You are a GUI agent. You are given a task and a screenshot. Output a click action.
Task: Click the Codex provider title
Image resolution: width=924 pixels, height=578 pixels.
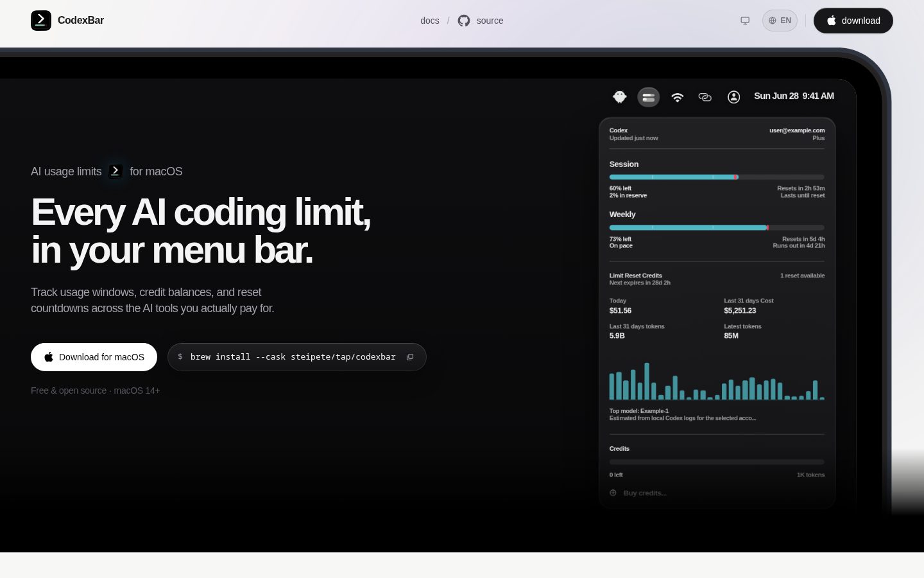coord(619,130)
